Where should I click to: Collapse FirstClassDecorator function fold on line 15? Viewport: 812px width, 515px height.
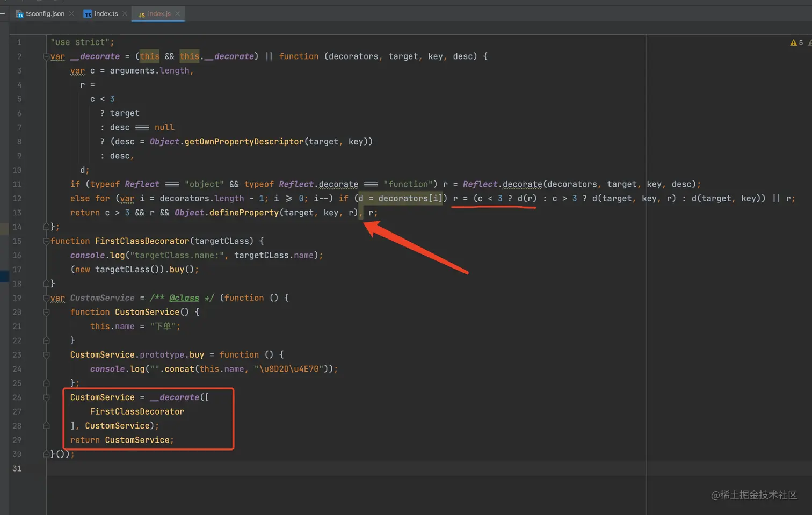tap(46, 241)
